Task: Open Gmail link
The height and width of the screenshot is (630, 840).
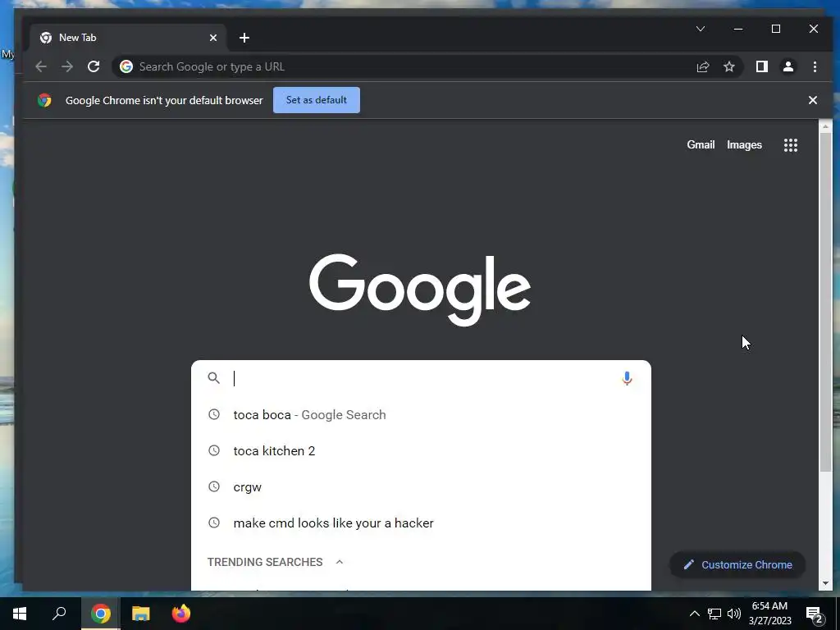Action: (701, 144)
